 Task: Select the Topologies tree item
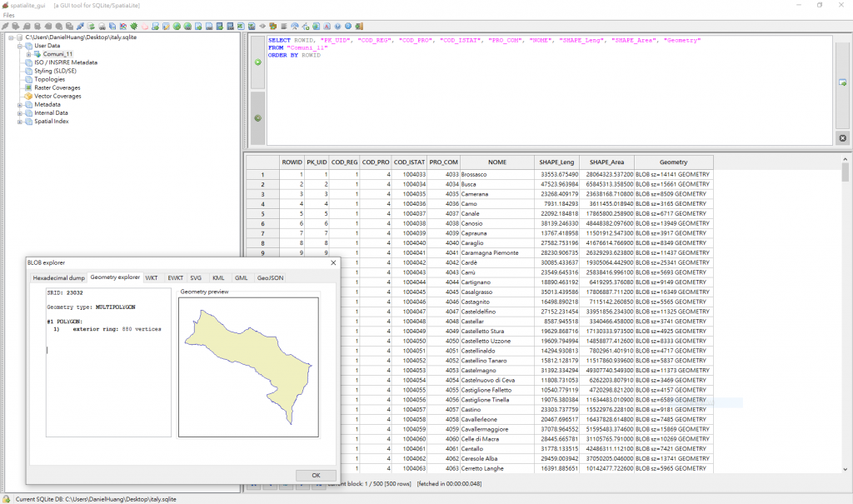(49, 79)
